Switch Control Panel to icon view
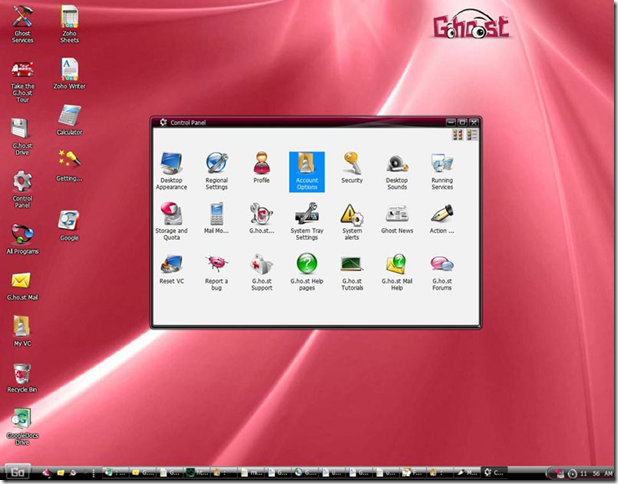 point(457,135)
